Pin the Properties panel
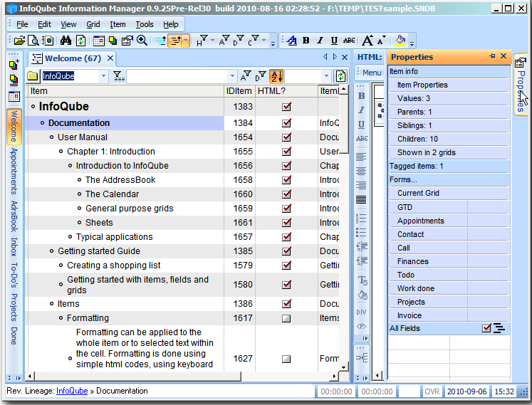The width and height of the screenshot is (532, 405). coord(492,56)
